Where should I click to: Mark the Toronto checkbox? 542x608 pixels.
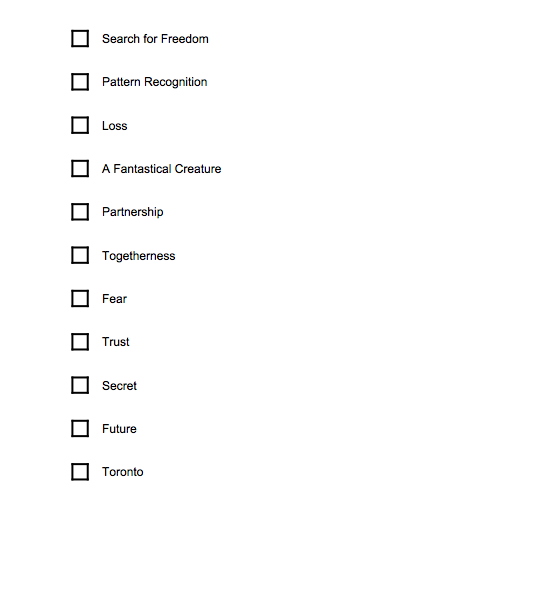[80, 472]
